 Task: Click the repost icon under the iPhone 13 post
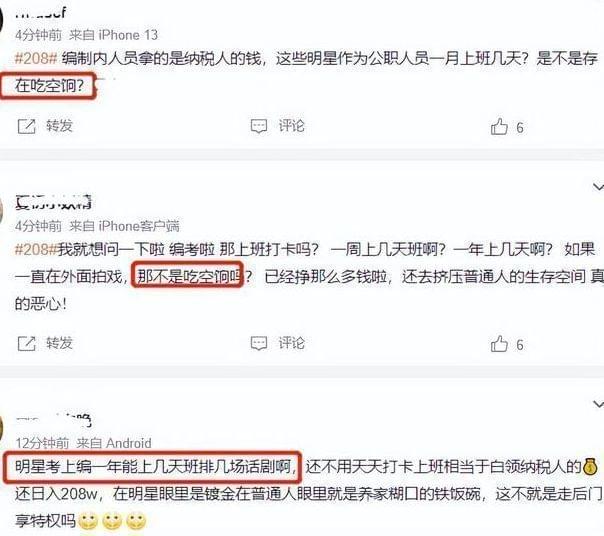[27, 126]
